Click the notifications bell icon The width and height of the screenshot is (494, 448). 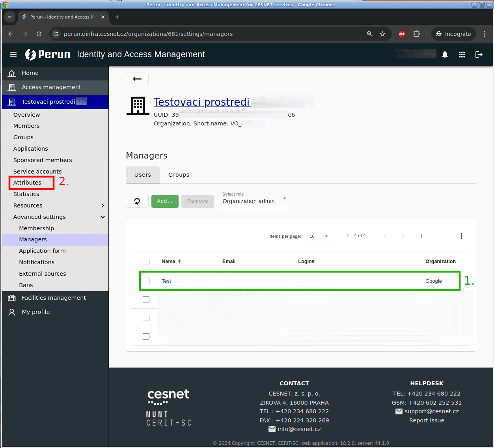[x=445, y=54]
